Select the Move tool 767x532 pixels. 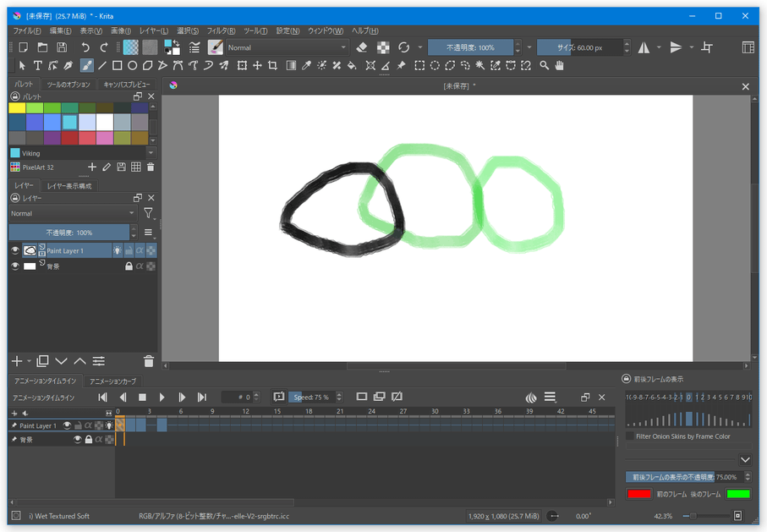[257, 65]
